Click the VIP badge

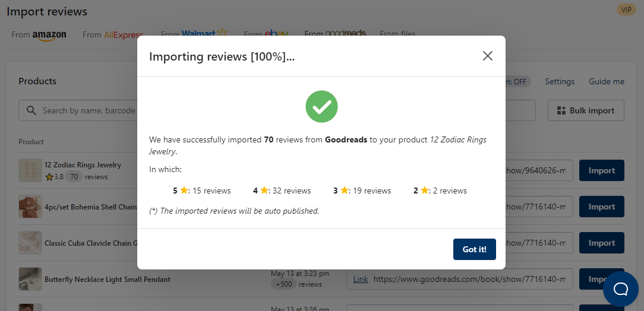(x=626, y=9)
